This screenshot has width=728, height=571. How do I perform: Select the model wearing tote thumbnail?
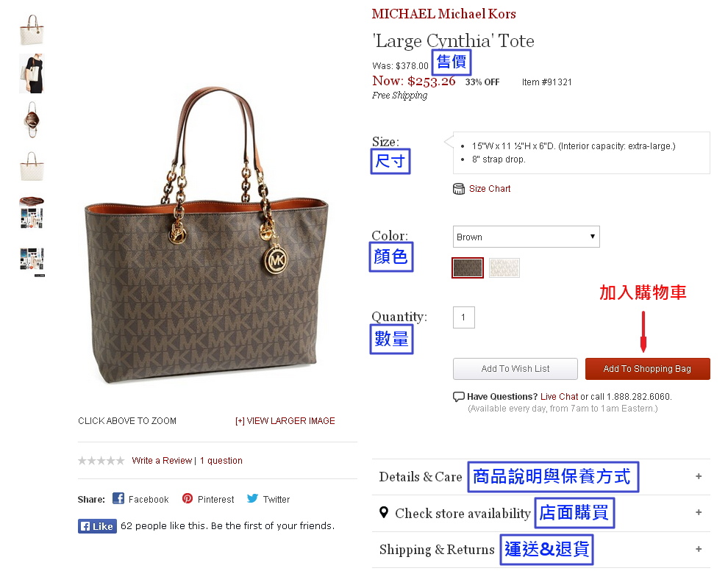32,73
